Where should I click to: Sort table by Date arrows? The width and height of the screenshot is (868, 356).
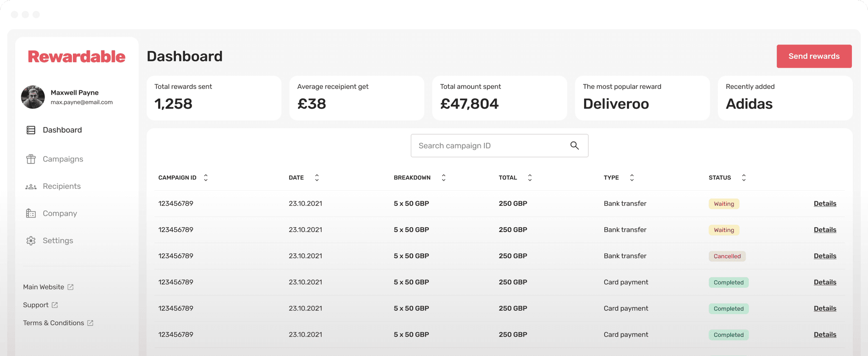click(317, 178)
